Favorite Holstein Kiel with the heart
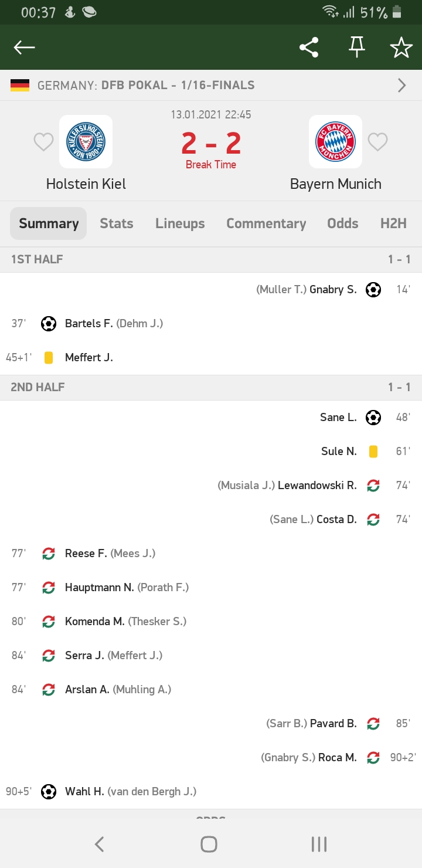 [43, 141]
